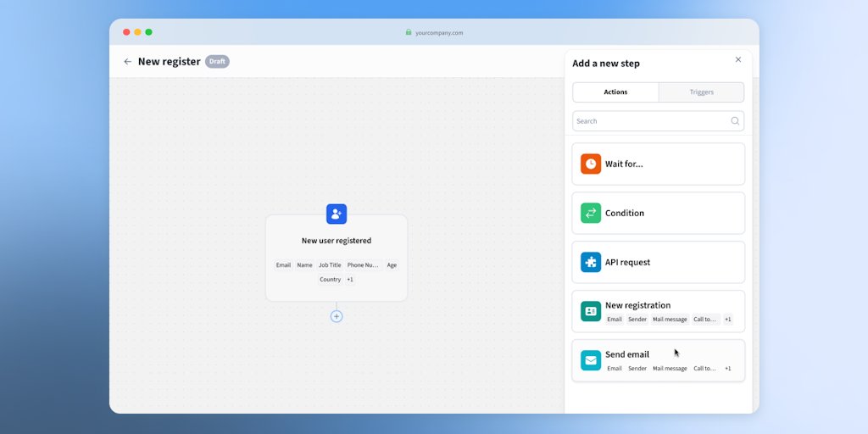Click Call to... tag in Send email card
This screenshot has width=868, height=434.
pos(704,369)
